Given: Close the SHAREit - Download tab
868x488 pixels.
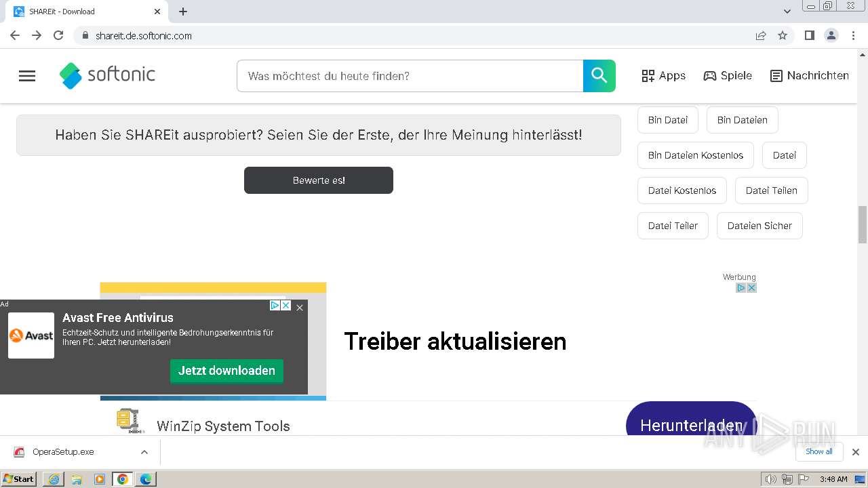Looking at the screenshot, I should 157,12.
